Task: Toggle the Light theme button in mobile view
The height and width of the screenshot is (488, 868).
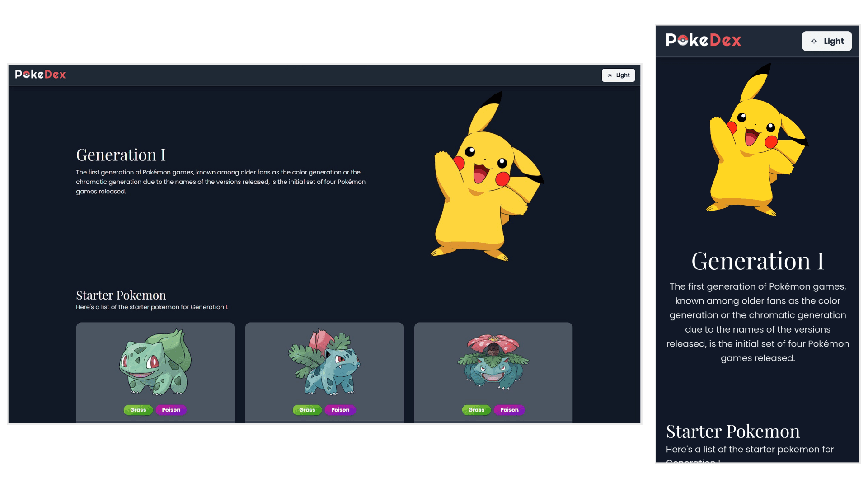Action: [826, 41]
